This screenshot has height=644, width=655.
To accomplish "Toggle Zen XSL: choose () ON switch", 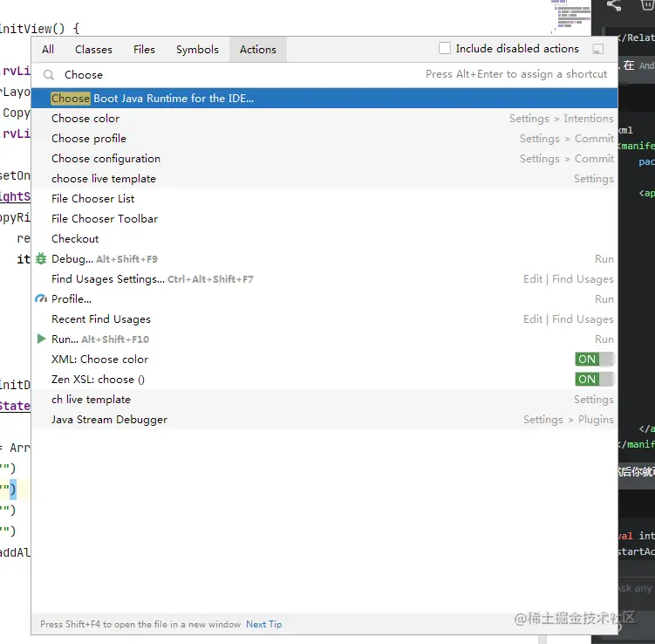I will point(594,379).
